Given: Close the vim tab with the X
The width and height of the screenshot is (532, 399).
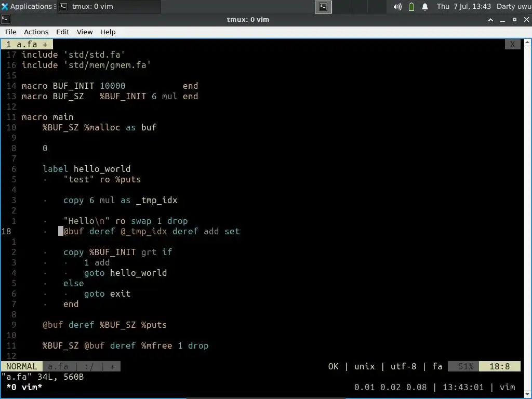Looking at the screenshot, I should pyautogui.click(x=512, y=45).
